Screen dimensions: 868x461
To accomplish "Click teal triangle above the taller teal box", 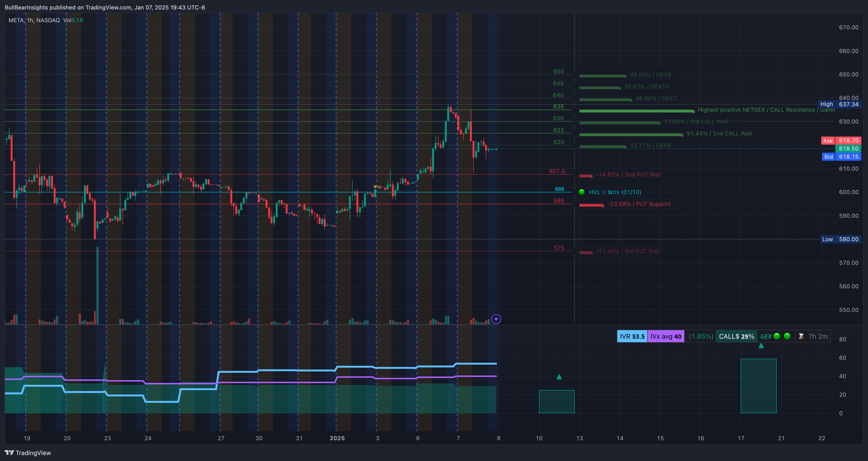I will (761, 346).
